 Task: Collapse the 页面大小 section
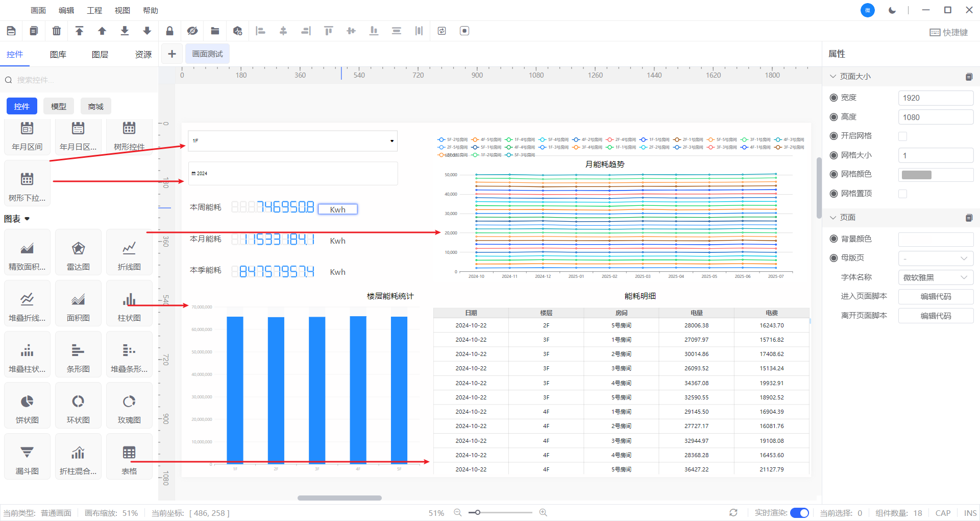pyautogui.click(x=833, y=77)
